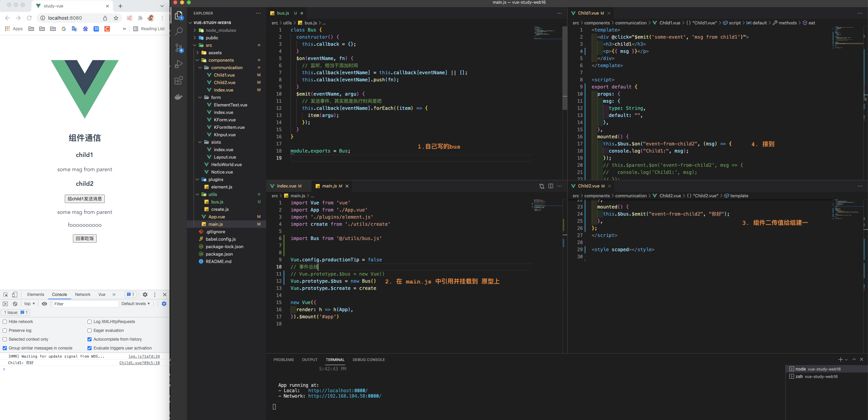The image size is (868, 420).
Task: Open DevTools settings gear
Action: 145,295
